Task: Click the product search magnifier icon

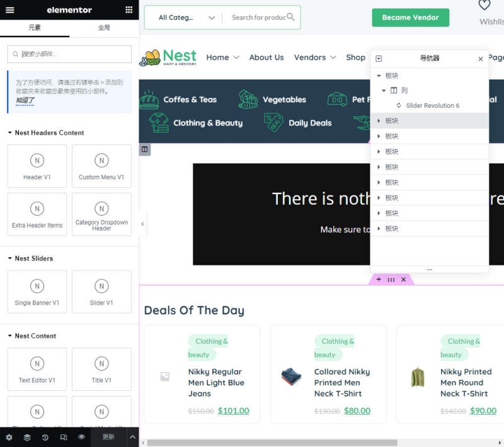Action: pyautogui.click(x=290, y=17)
